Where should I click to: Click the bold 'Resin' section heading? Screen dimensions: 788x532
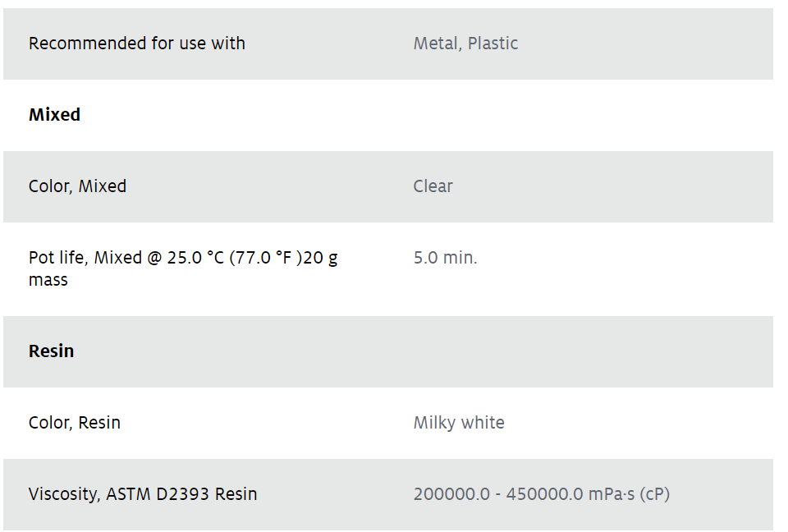coord(51,351)
